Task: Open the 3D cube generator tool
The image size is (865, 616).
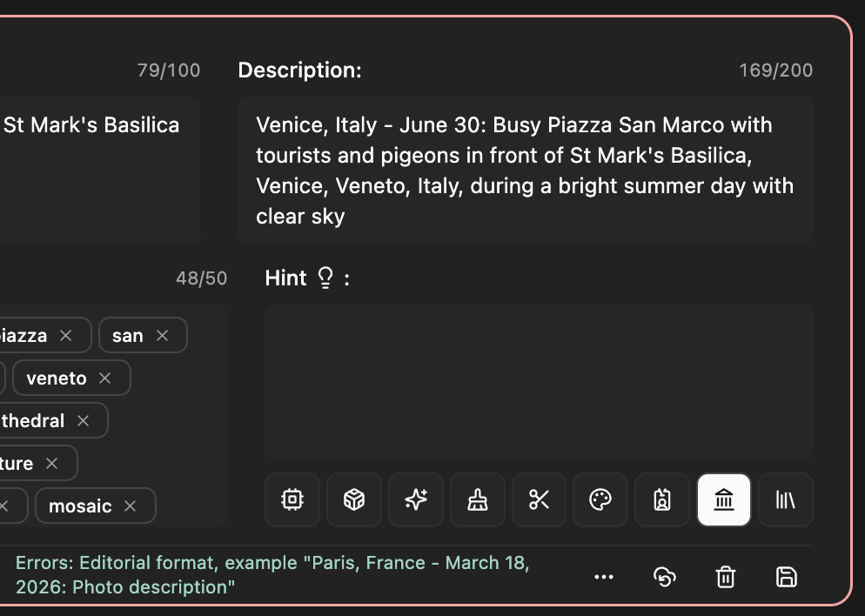Action: pos(353,500)
